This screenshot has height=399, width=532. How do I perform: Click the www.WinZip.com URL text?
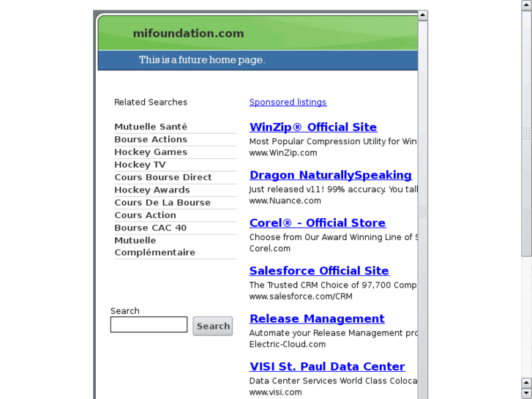283,153
